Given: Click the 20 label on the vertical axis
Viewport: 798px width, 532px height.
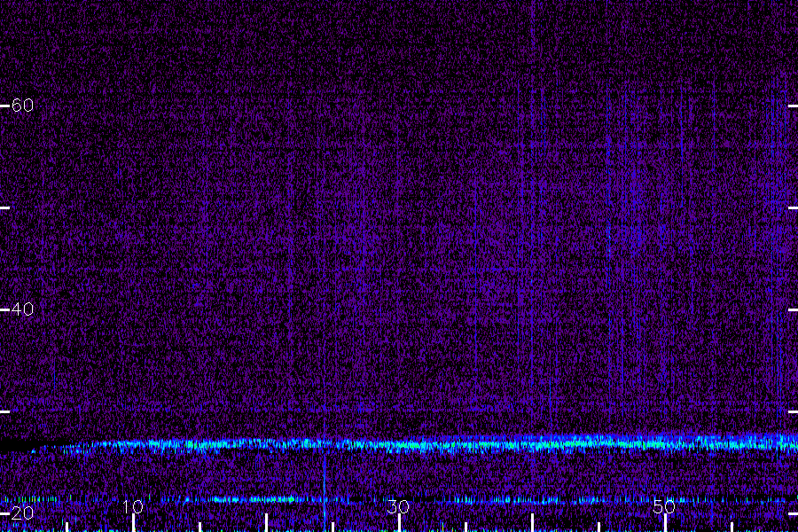Looking at the screenshot, I should (22, 512).
